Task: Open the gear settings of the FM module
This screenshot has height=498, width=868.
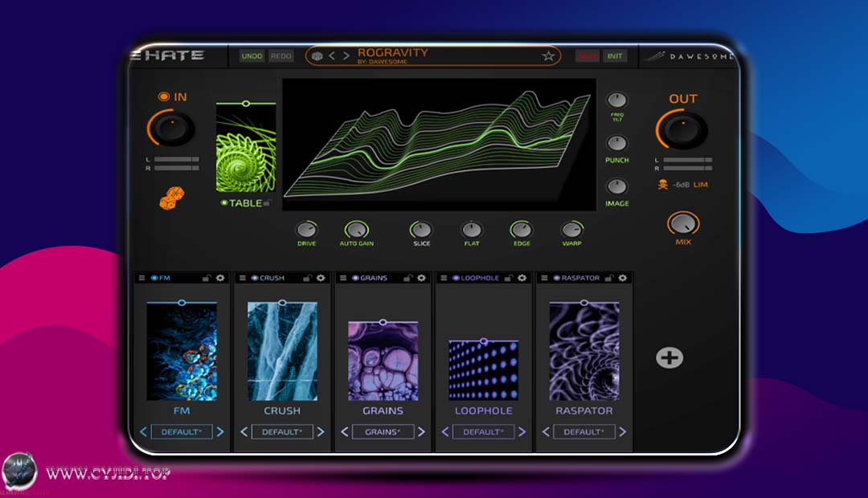Action: pyautogui.click(x=220, y=278)
